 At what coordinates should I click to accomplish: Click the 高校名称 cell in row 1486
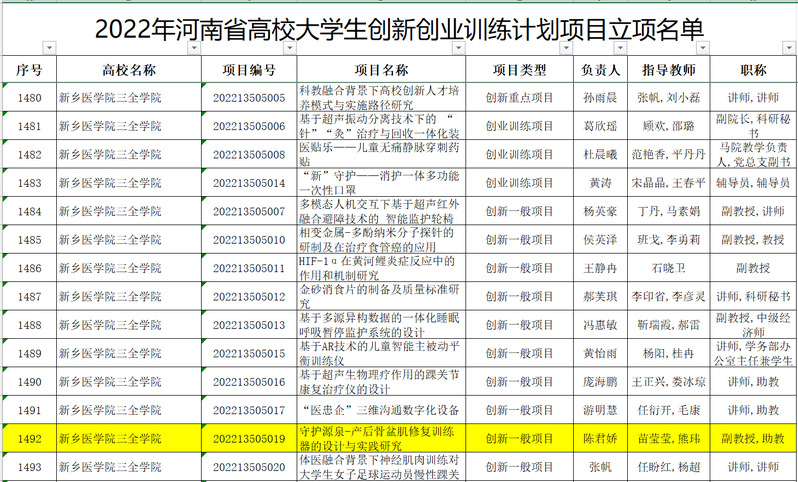pyautogui.click(x=130, y=269)
